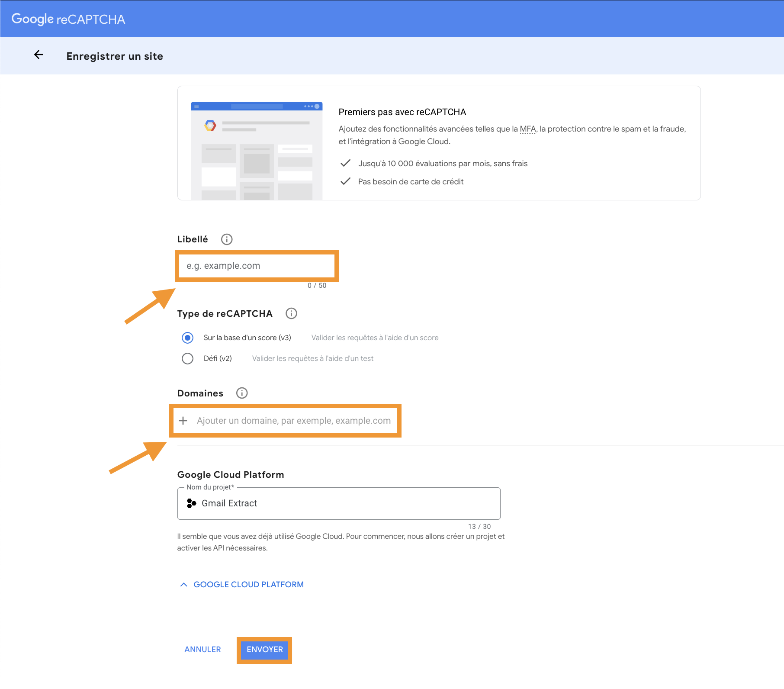Viewport: 784px width, 689px height.
Task: Click 'Valider les requêtes à l'aide d'un test' hint
Action: [313, 358]
